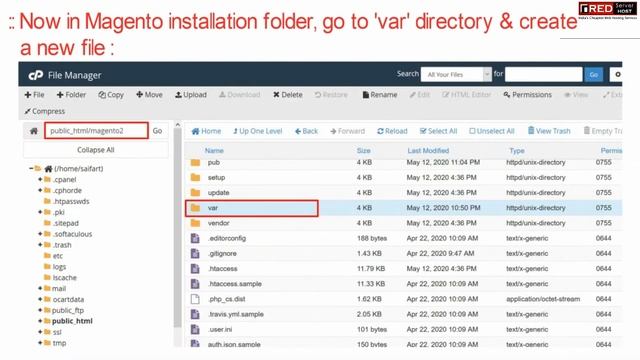Click the public_html/magento2 path field
The width and height of the screenshot is (640, 360).
pyautogui.click(x=96, y=131)
